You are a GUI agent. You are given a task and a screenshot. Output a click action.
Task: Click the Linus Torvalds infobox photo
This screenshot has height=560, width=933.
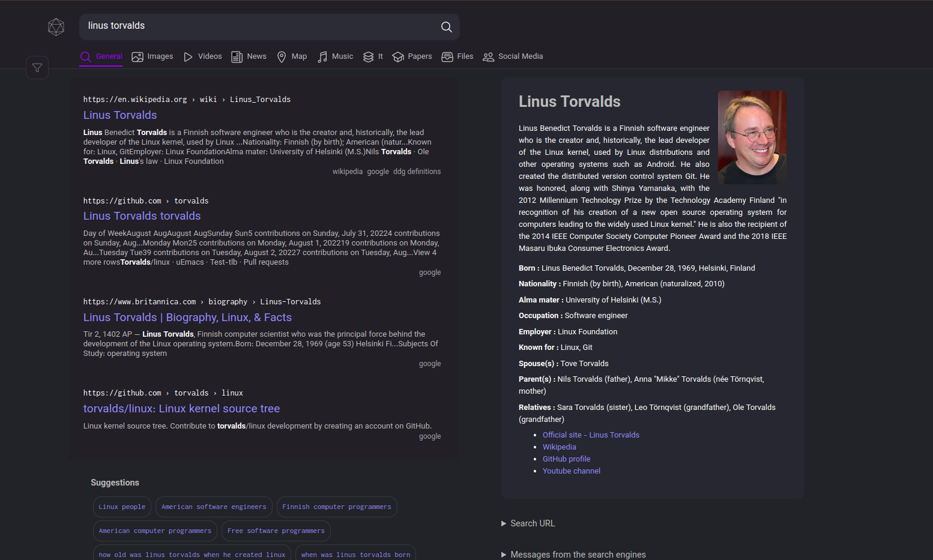coord(752,137)
